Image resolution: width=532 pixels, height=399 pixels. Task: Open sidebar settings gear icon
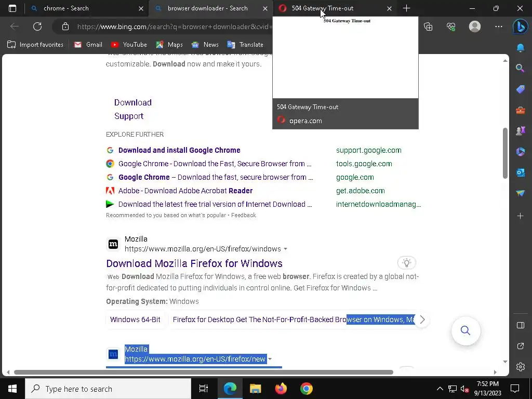(x=521, y=367)
